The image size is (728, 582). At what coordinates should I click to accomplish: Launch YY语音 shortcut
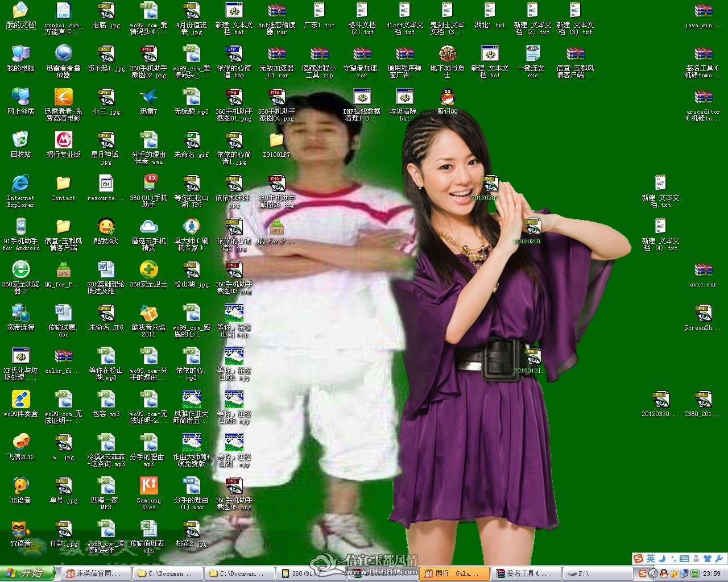[20, 533]
